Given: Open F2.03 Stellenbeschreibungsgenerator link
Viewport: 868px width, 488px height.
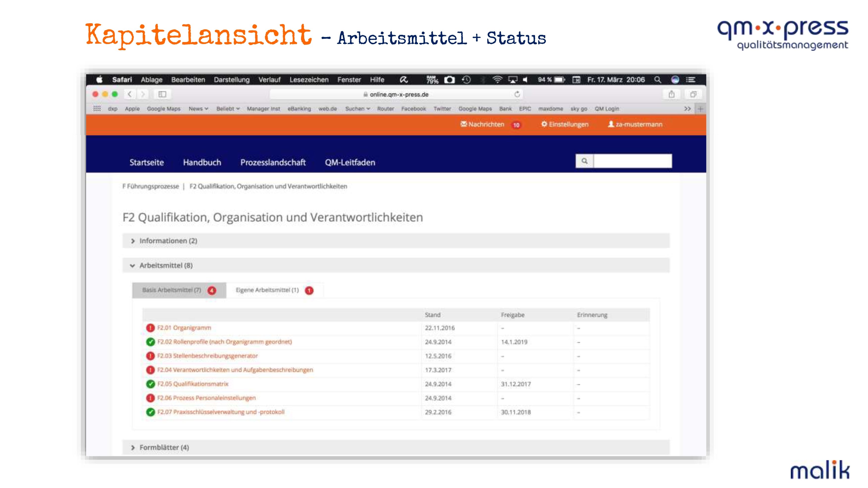Looking at the screenshot, I should coord(207,356).
